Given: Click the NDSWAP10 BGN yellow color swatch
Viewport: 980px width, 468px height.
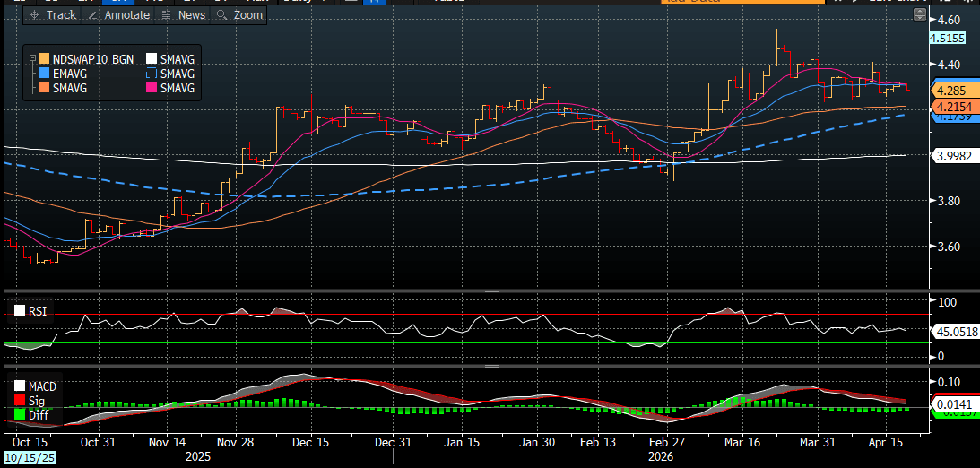Looking at the screenshot, I should click(42, 59).
